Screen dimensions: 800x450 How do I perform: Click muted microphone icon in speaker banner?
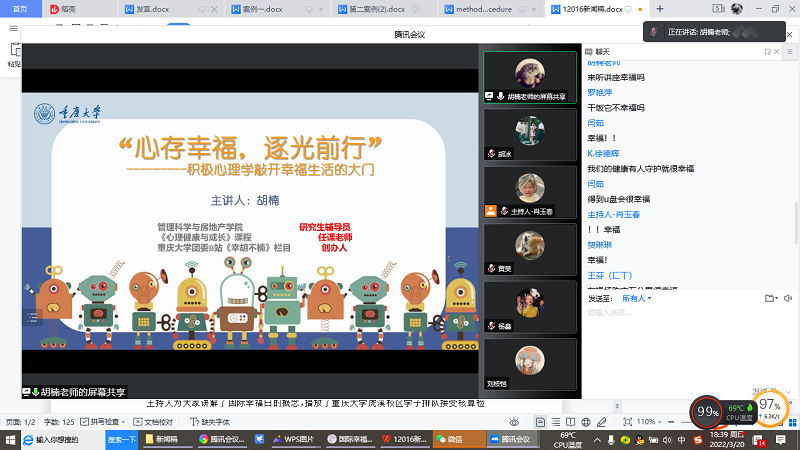point(654,32)
